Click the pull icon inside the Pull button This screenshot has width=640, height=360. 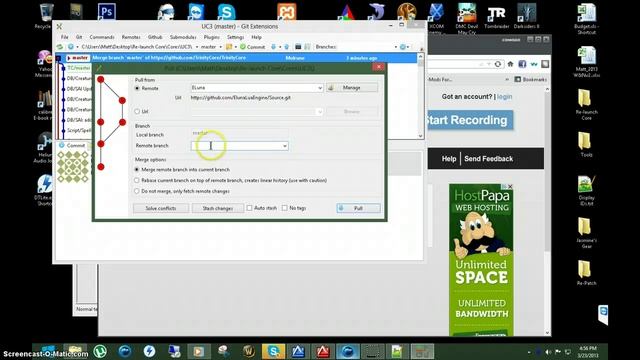coord(341,208)
